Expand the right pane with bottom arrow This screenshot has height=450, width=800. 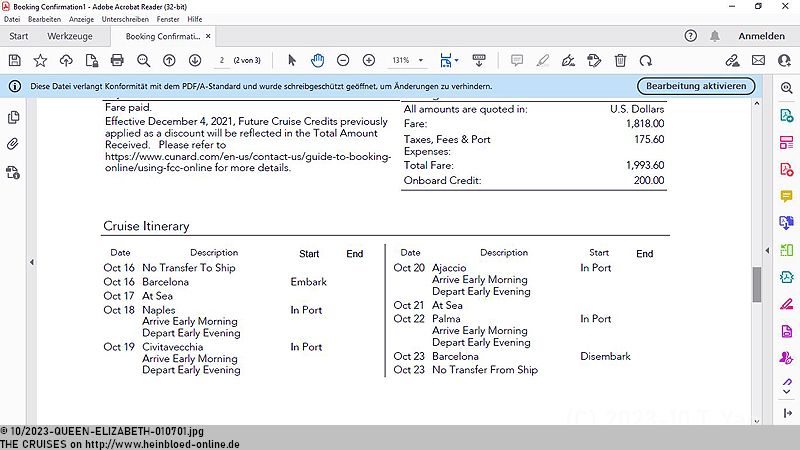(x=787, y=413)
